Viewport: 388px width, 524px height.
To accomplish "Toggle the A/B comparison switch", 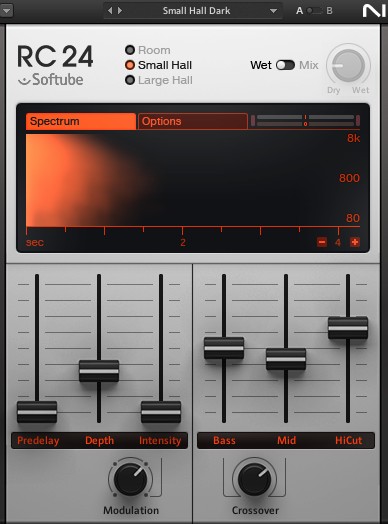I will pos(314,11).
